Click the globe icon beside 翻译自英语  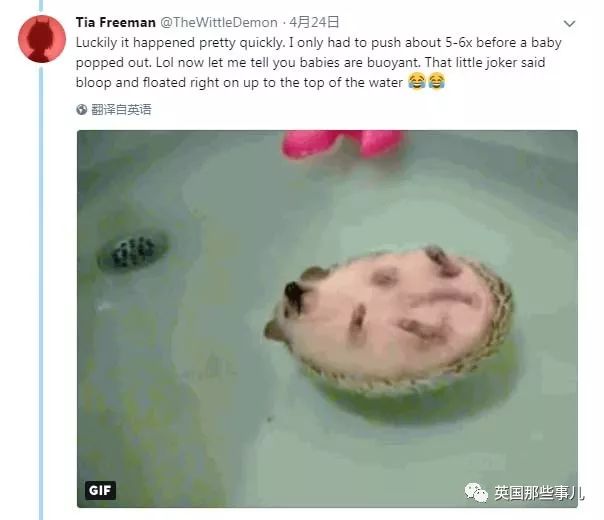(x=81, y=110)
